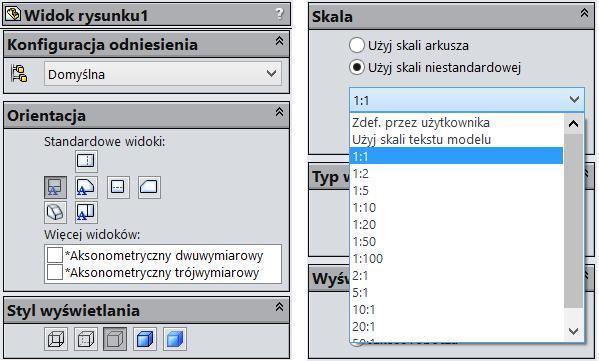Image resolution: width=599 pixels, height=361 pixels.
Task: Click the Widok rysunku1 drawing view icon
Action: click(13, 14)
